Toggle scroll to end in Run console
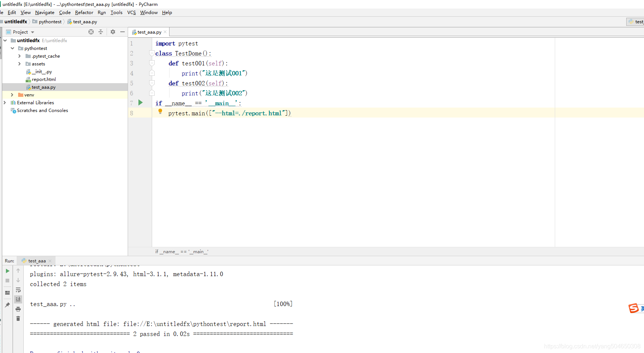The width and height of the screenshot is (644, 353). pos(18,299)
